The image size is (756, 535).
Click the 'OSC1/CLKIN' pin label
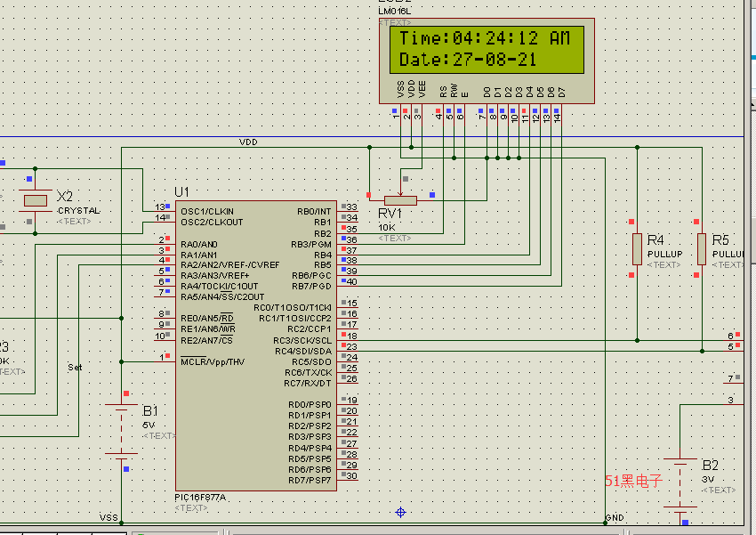tap(207, 211)
